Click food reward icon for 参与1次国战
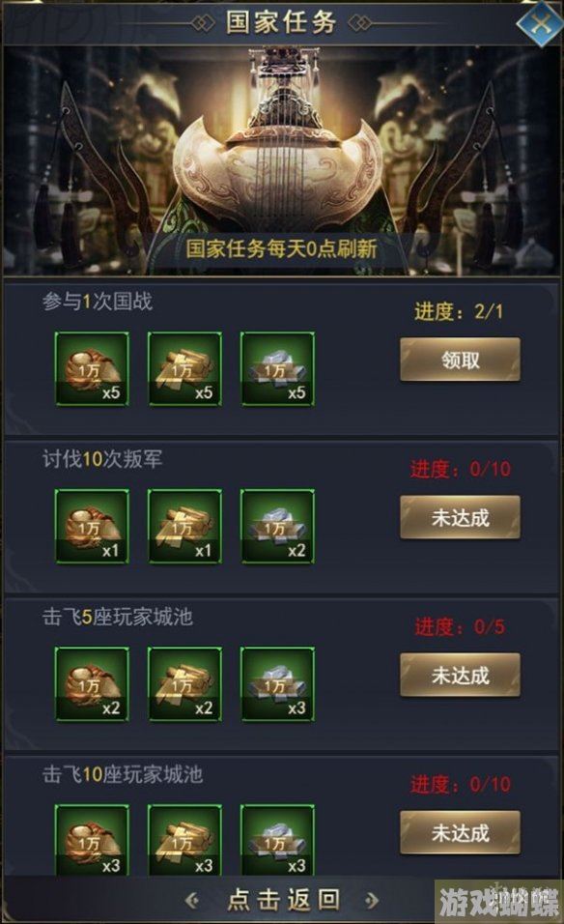The image size is (564, 924). tap(92, 369)
